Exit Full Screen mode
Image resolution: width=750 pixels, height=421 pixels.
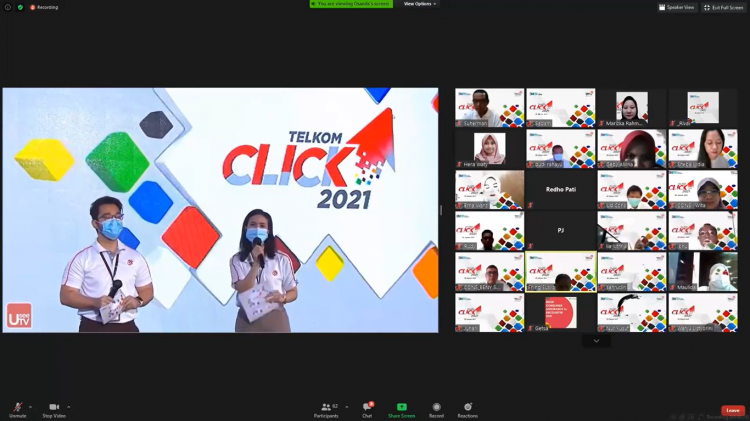coord(724,7)
